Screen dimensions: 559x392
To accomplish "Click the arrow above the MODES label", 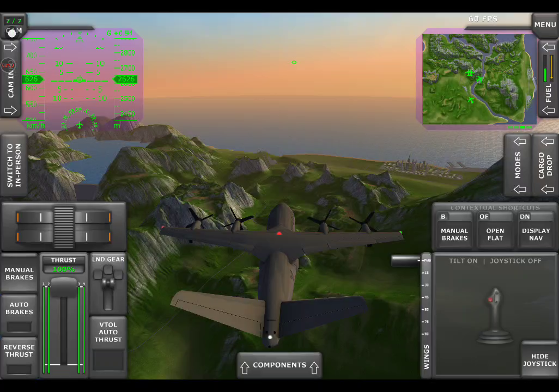I will 520,142.
